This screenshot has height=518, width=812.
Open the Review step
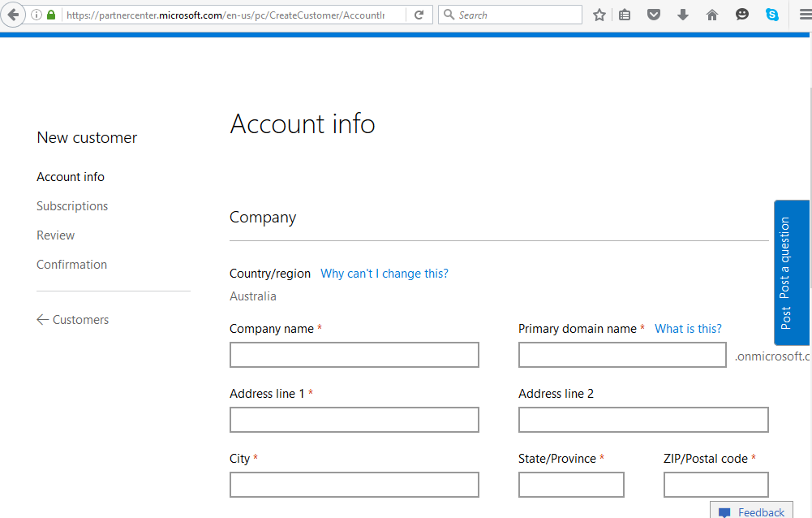[x=55, y=235]
